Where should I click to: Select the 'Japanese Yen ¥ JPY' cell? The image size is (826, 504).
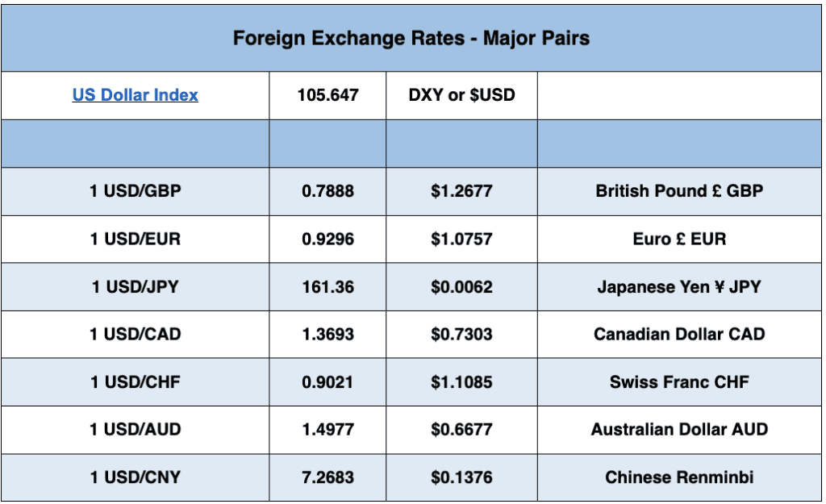tap(679, 286)
